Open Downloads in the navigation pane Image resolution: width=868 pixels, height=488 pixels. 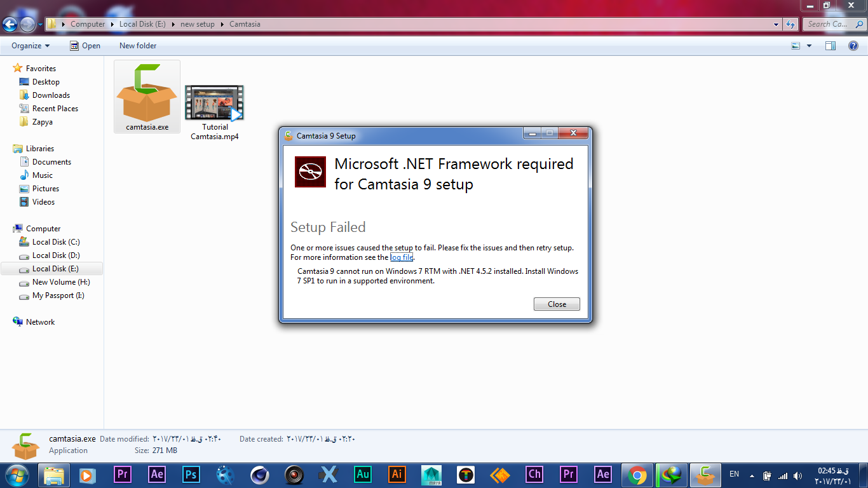pyautogui.click(x=51, y=95)
